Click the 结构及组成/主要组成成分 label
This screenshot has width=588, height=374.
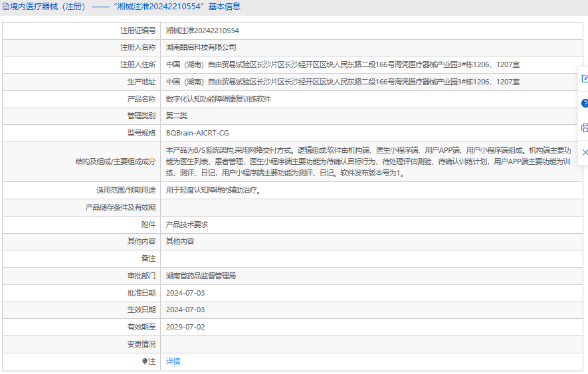pos(116,161)
